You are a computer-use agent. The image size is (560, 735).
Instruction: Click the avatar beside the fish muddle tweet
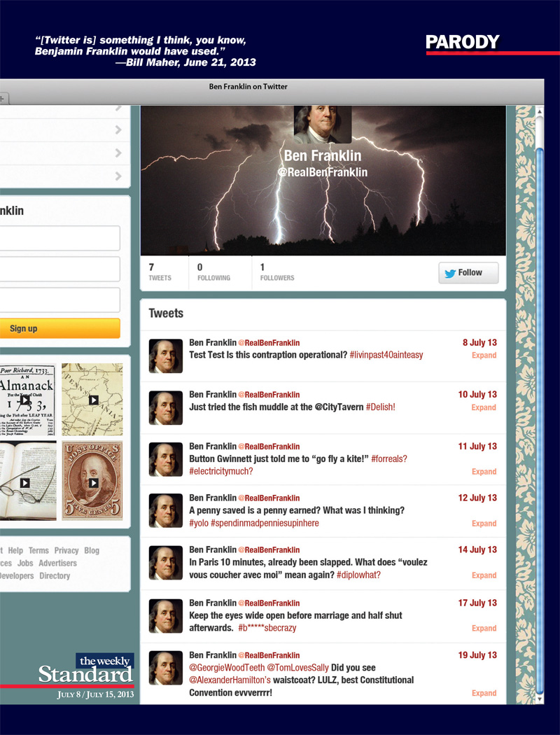pos(165,407)
